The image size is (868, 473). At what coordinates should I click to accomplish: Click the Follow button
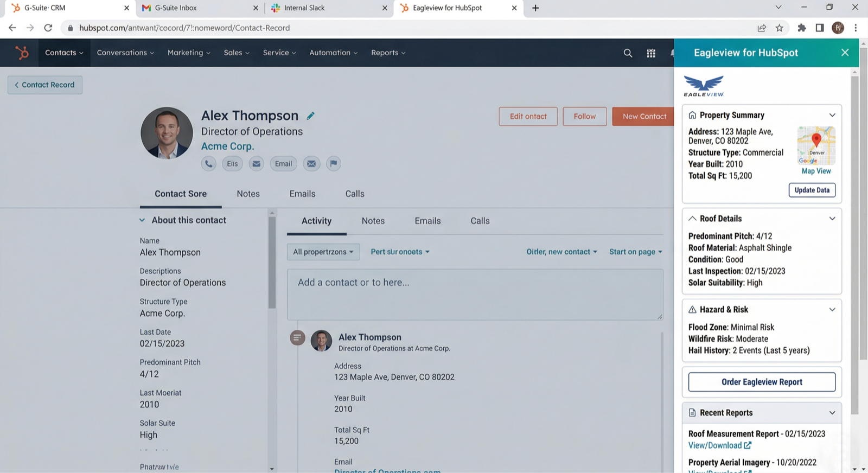pos(585,116)
